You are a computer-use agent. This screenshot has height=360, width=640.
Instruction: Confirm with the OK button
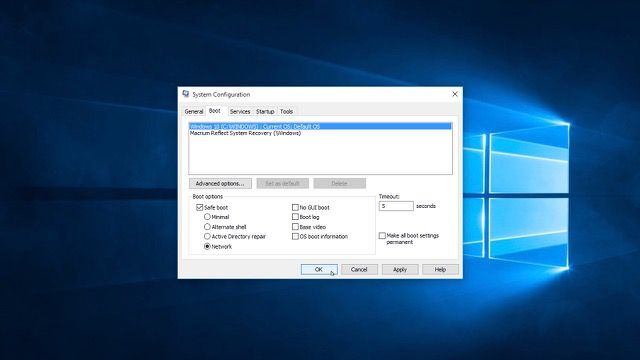[x=319, y=269]
